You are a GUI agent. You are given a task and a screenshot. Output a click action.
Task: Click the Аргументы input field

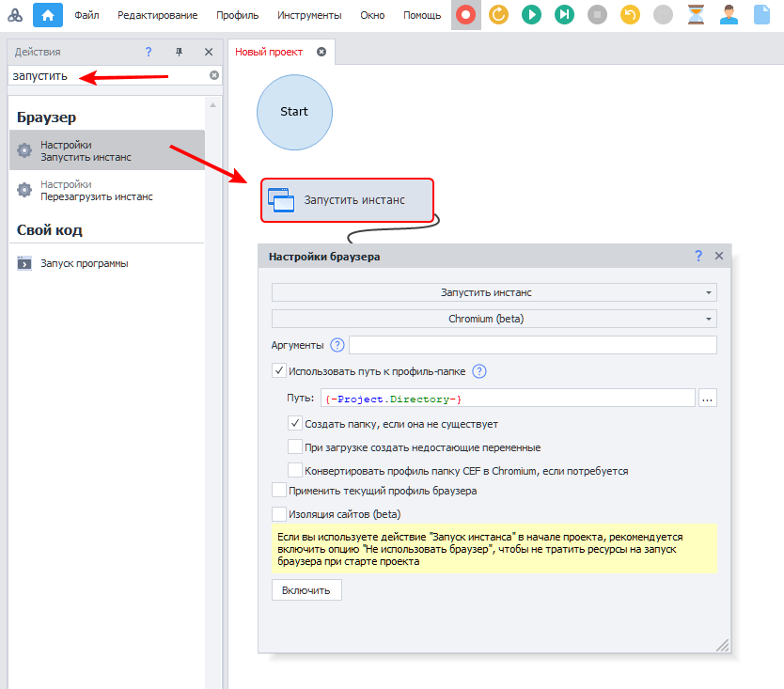(x=532, y=345)
